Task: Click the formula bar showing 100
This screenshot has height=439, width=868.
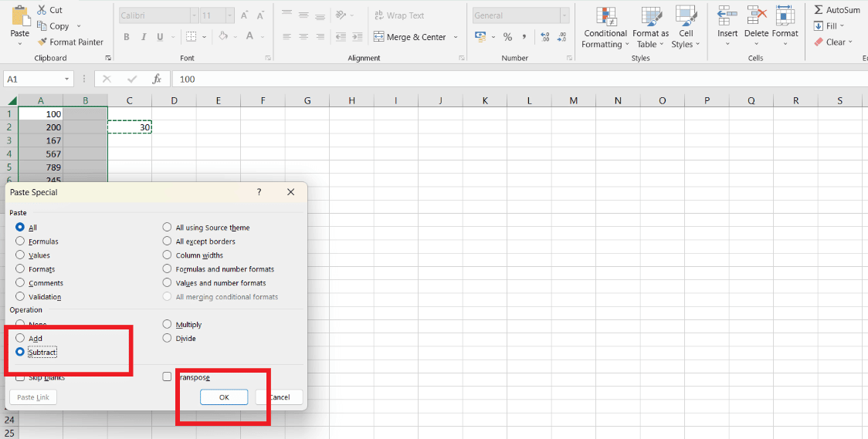Action: point(519,79)
